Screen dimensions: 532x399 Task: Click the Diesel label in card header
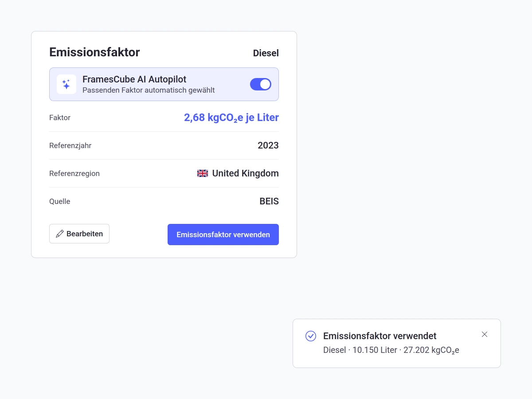[266, 53]
